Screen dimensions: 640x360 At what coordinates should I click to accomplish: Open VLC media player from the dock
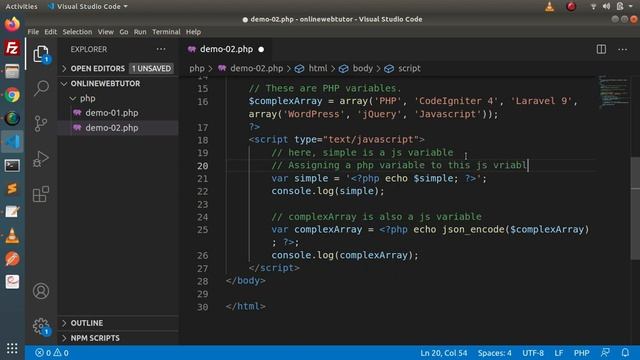(x=12, y=236)
